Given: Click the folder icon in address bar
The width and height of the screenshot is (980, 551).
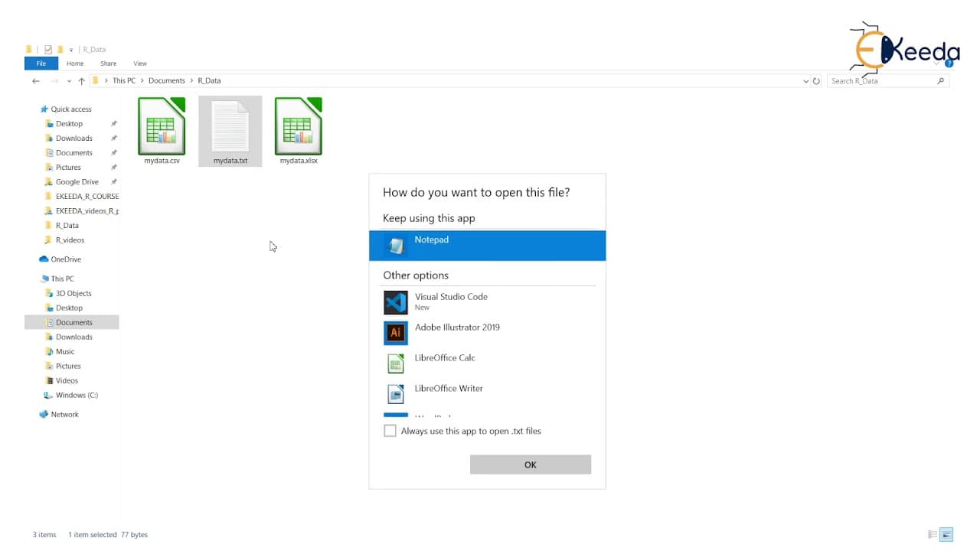Looking at the screenshot, I should [96, 80].
